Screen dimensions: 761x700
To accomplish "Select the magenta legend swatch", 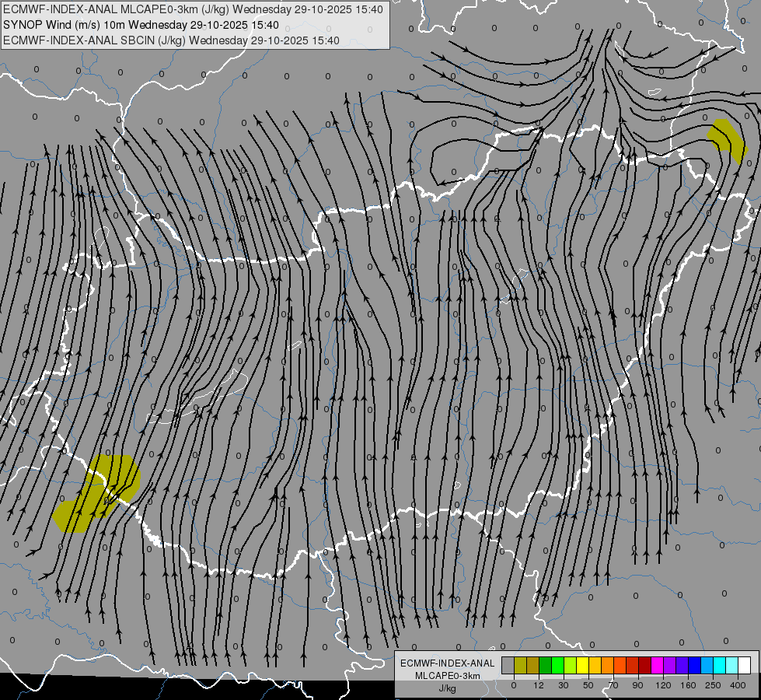I will pyautogui.click(x=658, y=666).
